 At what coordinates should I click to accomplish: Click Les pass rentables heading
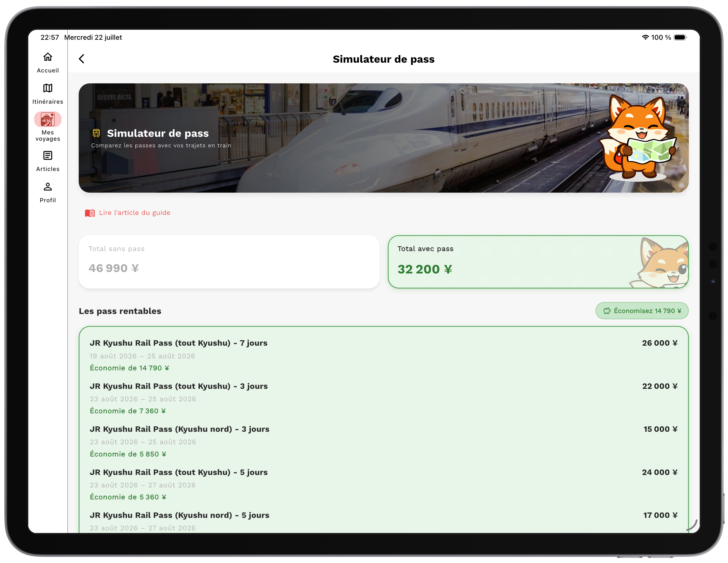[120, 311]
